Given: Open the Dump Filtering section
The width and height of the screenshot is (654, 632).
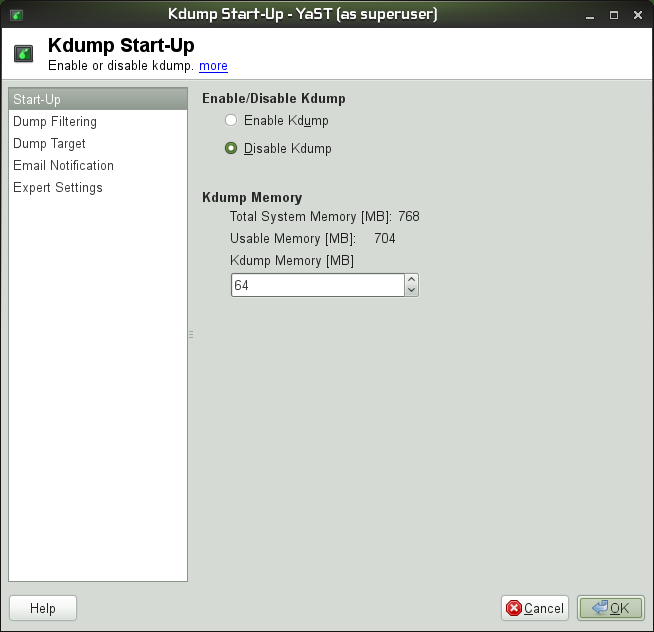Looking at the screenshot, I should (x=98, y=121).
